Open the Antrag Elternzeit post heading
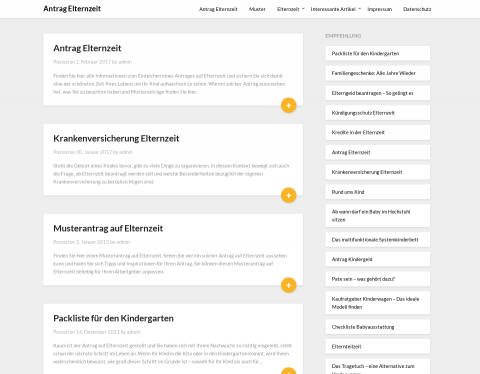The image size is (480, 374). pyautogui.click(x=87, y=48)
